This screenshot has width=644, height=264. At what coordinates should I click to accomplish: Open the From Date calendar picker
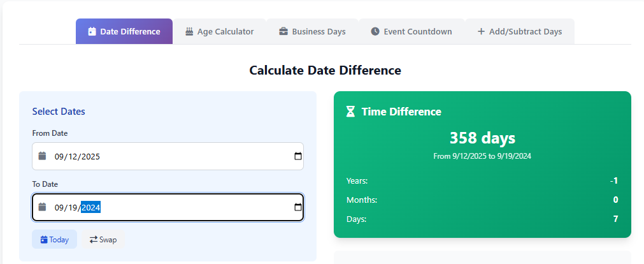click(297, 156)
